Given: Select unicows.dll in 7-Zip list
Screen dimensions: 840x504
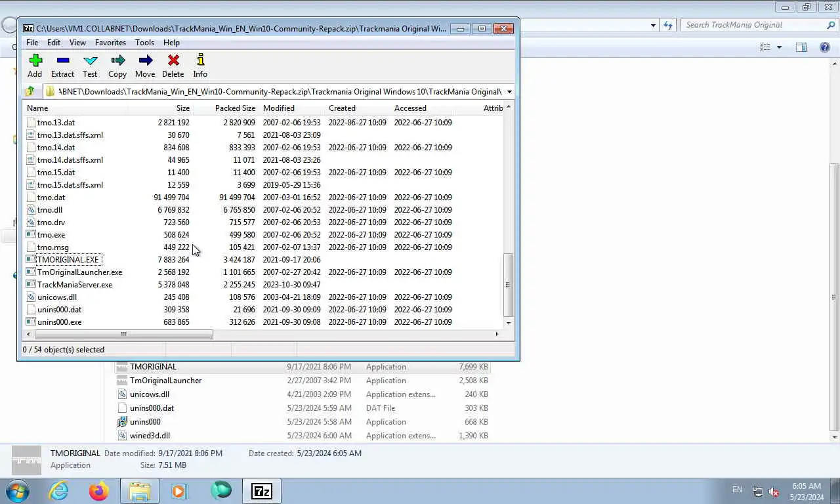Looking at the screenshot, I should (x=57, y=297).
